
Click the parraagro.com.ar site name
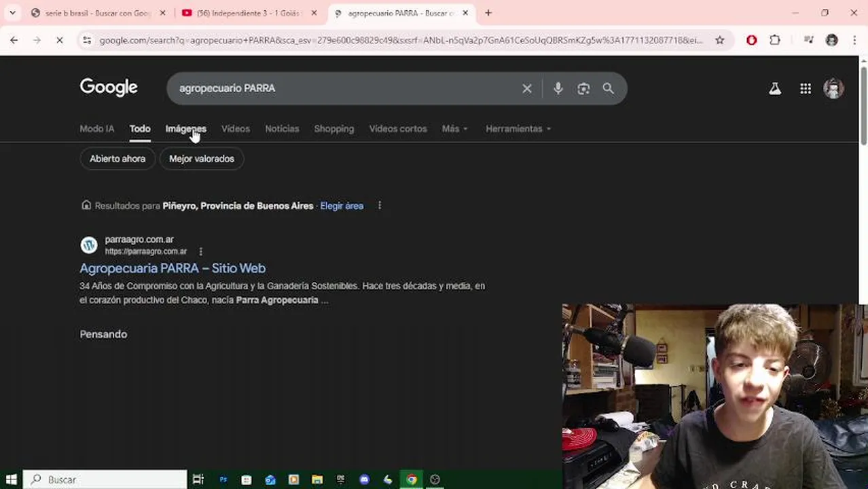click(139, 239)
